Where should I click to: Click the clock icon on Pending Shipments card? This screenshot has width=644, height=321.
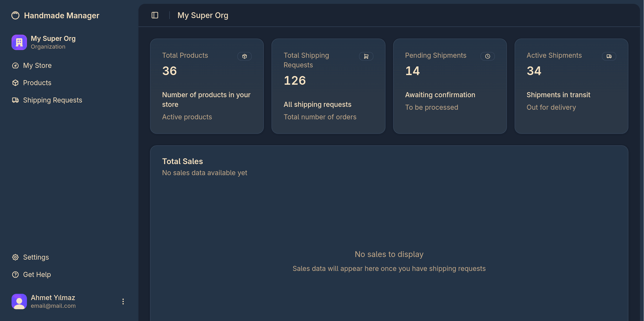coord(487,56)
